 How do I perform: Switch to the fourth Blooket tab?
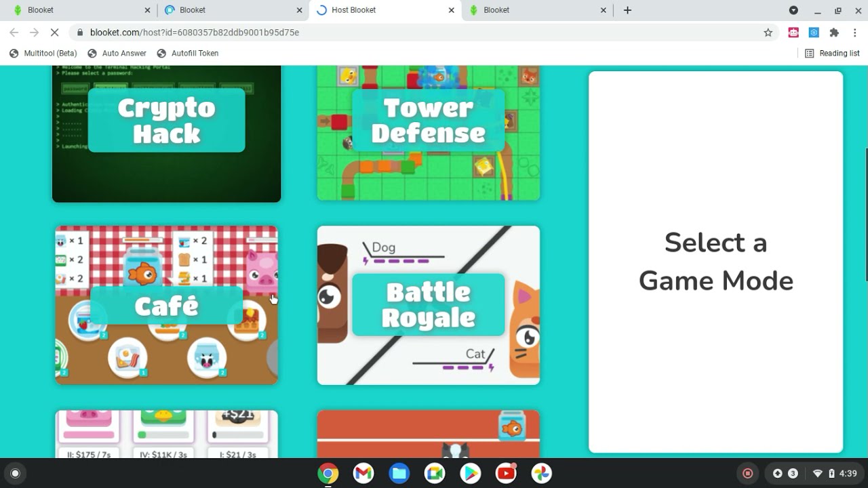[536, 10]
